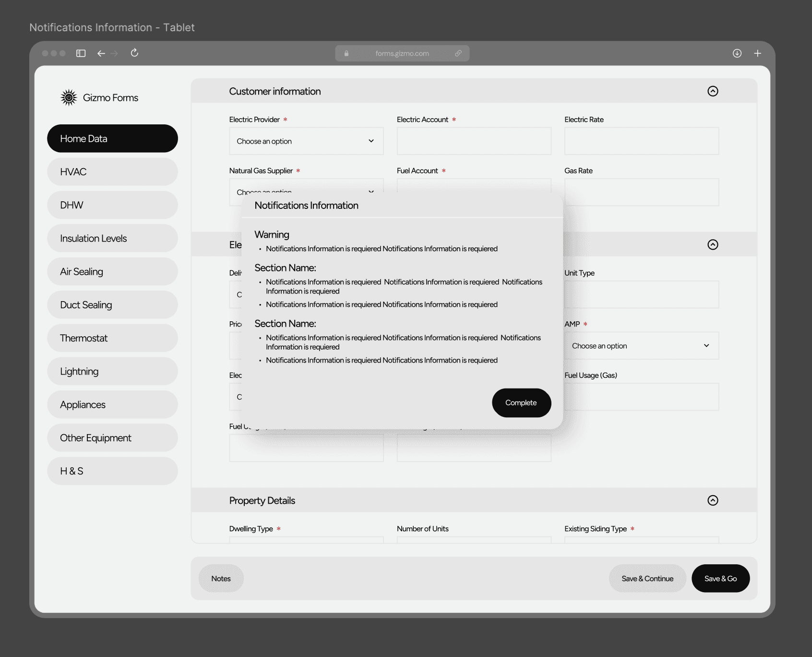Reload the page with the refresh icon
The width and height of the screenshot is (812, 657).
[x=134, y=53]
